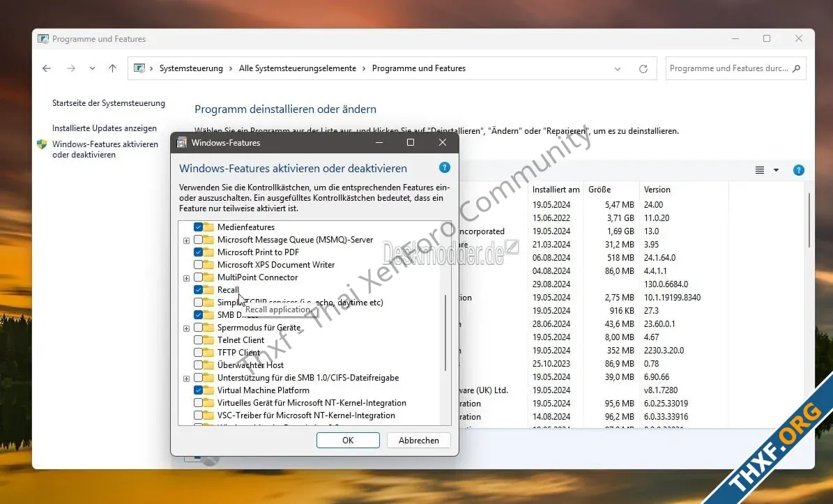Image resolution: width=833 pixels, height=504 pixels.
Task: Open help in the Programme und Features list toolbar
Action: [x=798, y=170]
